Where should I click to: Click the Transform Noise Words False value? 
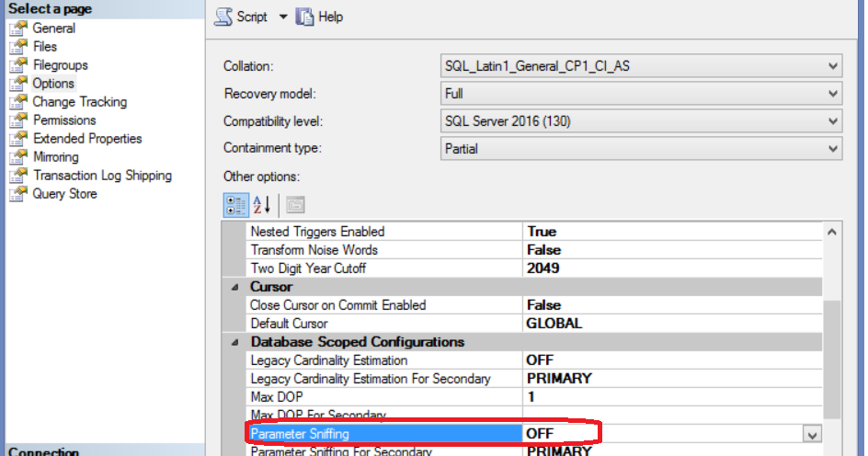point(543,249)
